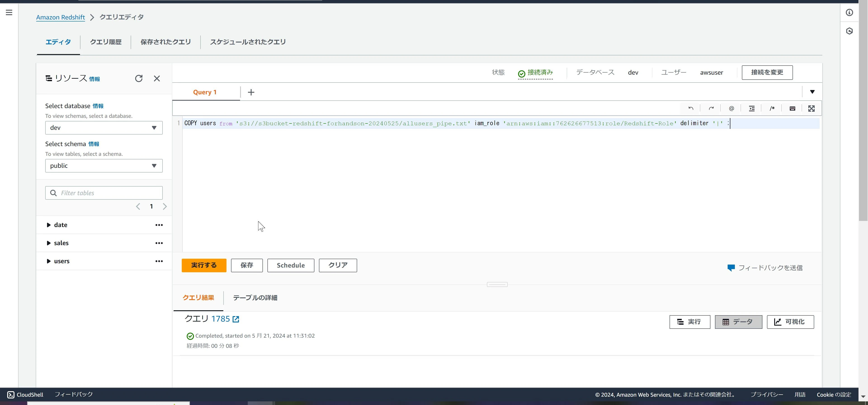
Task: Go to next page of tables list
Action: coord(165,206)
